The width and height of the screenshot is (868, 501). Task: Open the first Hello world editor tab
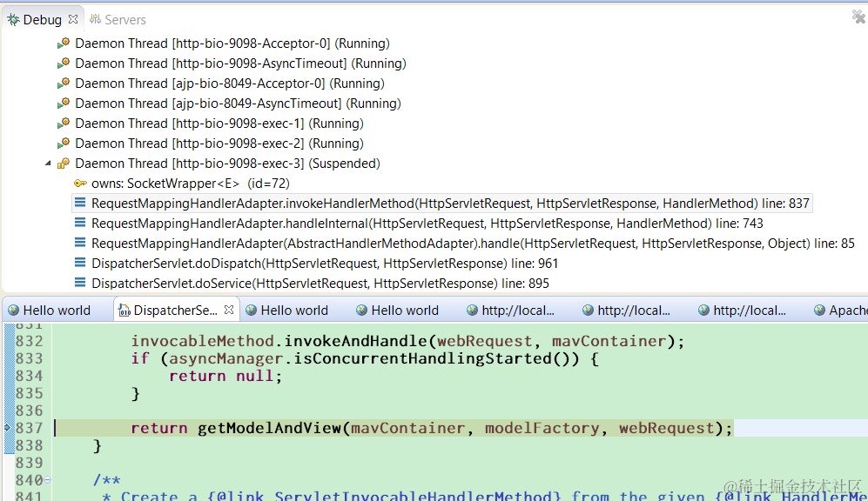(50, 311)
